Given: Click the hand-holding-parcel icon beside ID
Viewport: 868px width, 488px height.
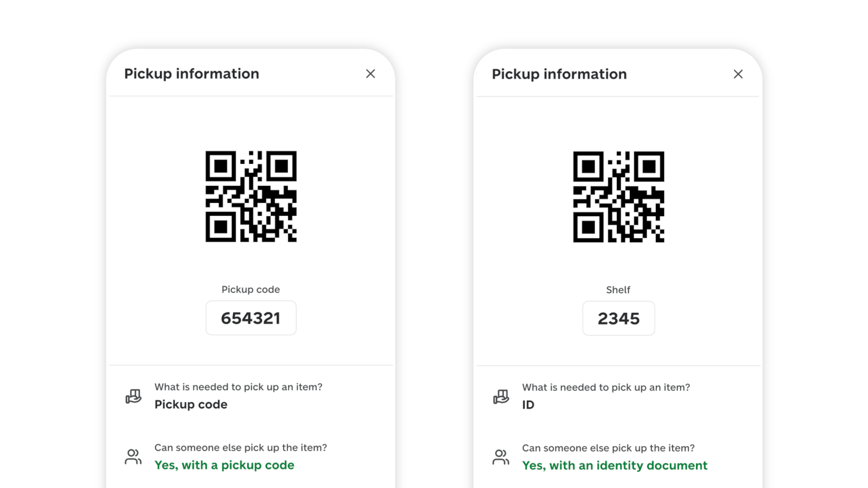Looking at the screenshot, I should [500, 396].
